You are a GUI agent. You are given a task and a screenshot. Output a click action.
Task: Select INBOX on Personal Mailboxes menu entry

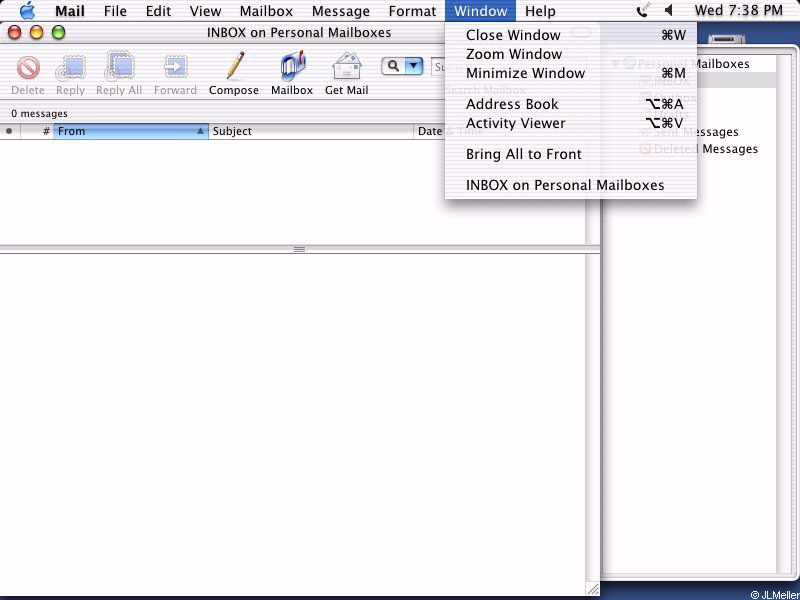point(571,185)
